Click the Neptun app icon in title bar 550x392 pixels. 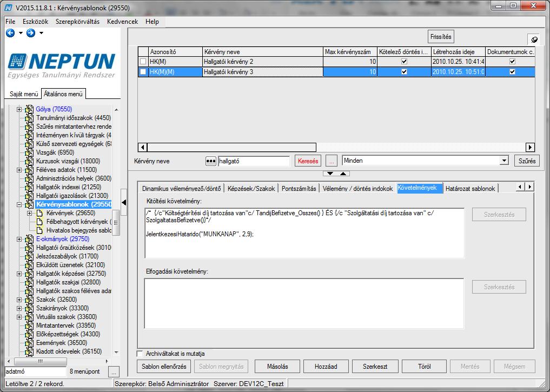(9, 8)
